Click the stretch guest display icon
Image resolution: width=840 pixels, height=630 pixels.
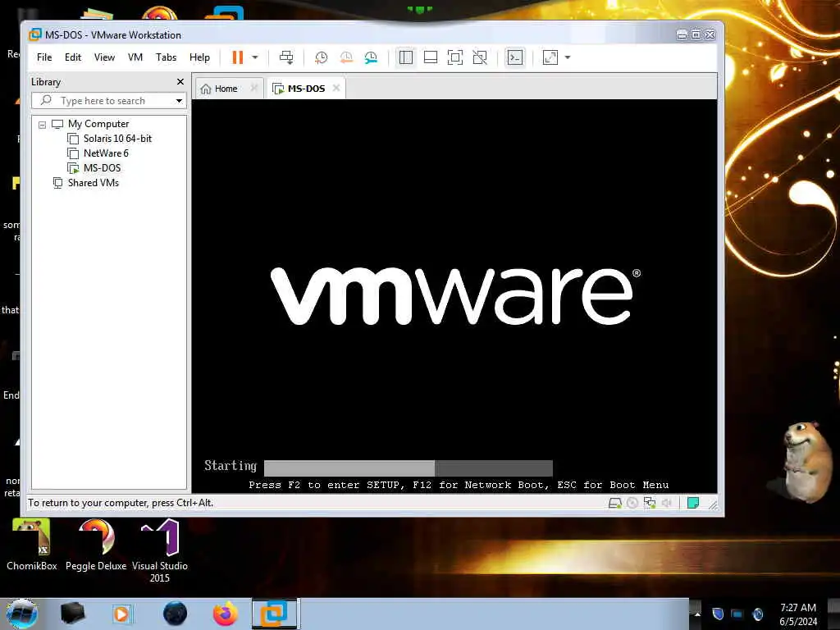pos(550,57)
